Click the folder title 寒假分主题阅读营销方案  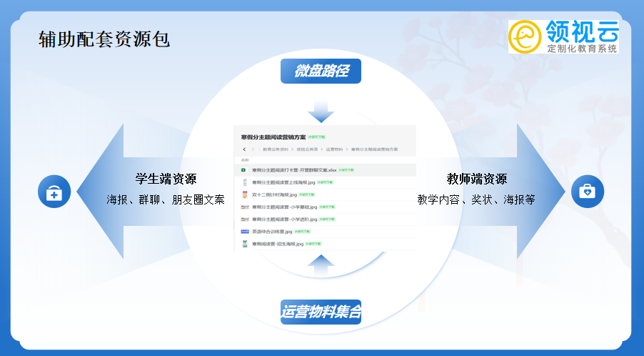pos(273,137)
